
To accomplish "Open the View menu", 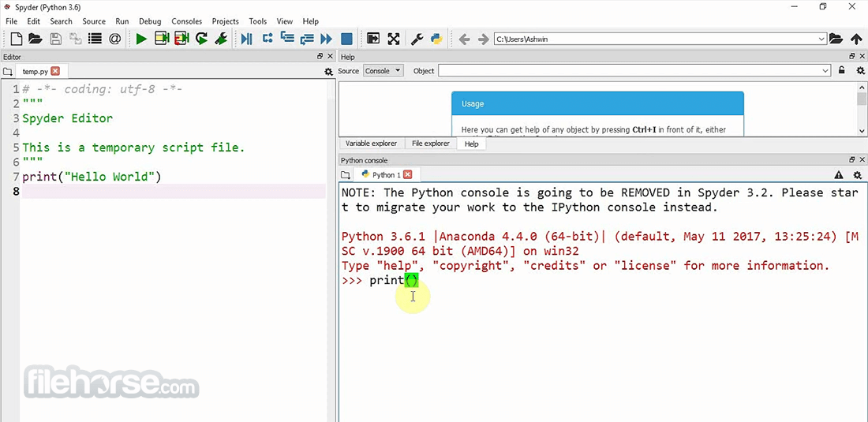I will [285, 21].
